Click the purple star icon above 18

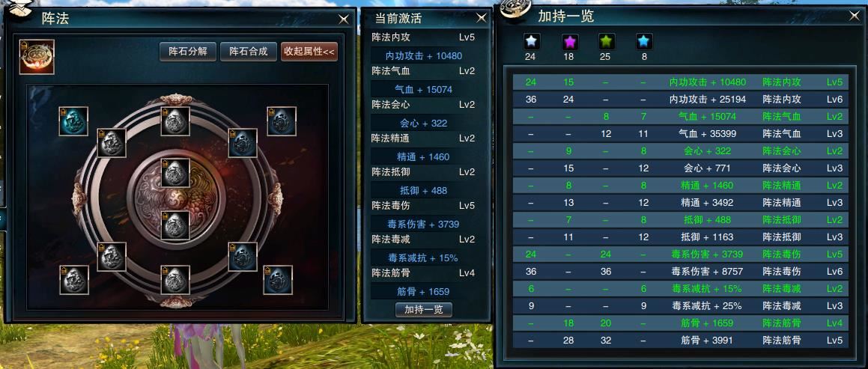[x=570, y=41]
